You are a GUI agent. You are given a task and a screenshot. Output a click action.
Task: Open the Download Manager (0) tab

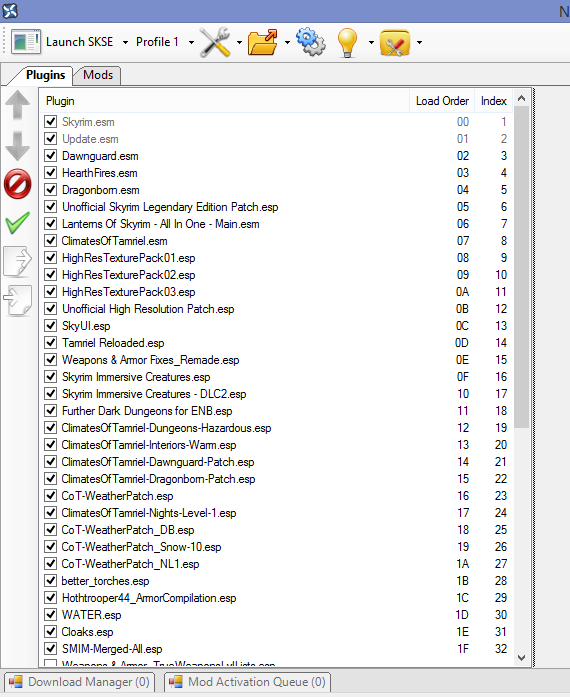pos(80,682)
